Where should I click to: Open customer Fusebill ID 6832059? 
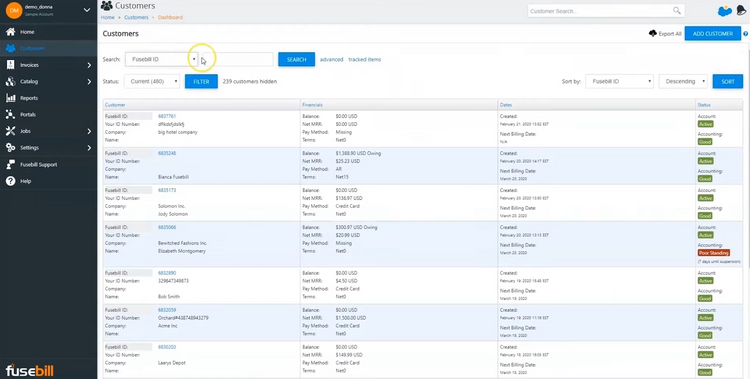pyautogui.click(x=167, y=310)
